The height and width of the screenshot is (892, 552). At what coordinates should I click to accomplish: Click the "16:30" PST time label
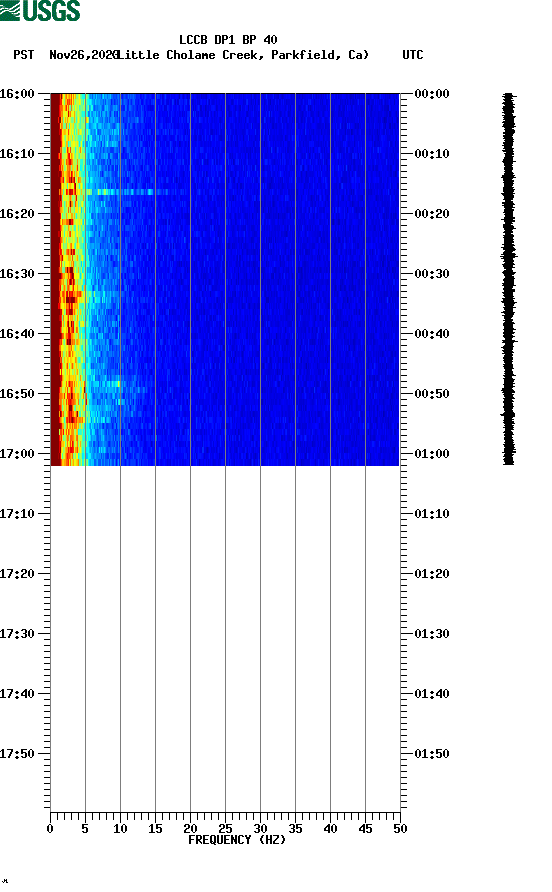[x=17, y=274]
